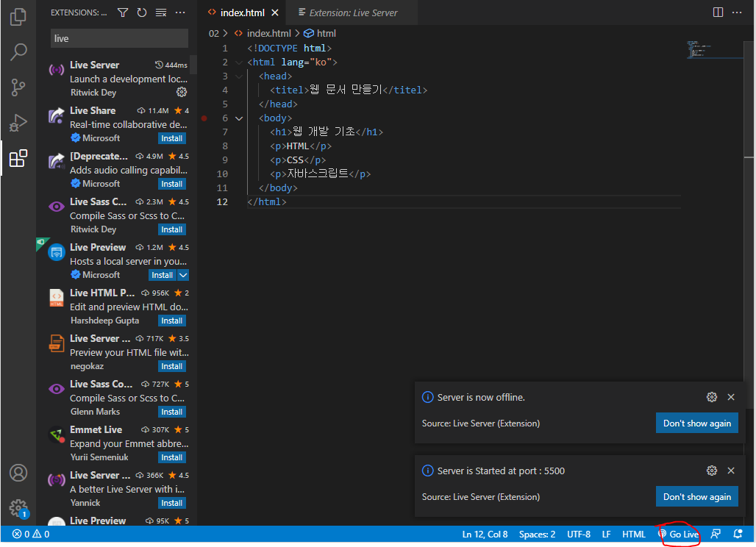The width and height of the screenshot is (756, 547).
Task: Click Go Live in the status bar
Action: coord(679,534)
